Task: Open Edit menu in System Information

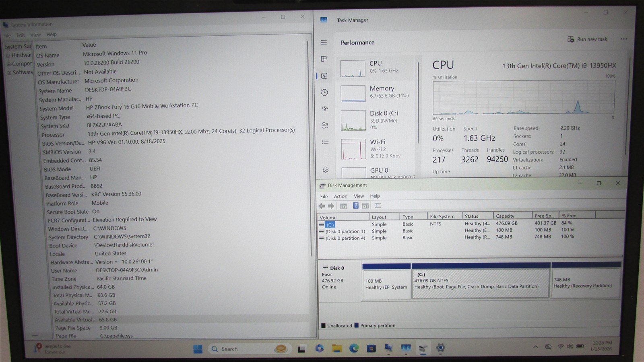Action: pyautogui.click(x=21, y=35)
